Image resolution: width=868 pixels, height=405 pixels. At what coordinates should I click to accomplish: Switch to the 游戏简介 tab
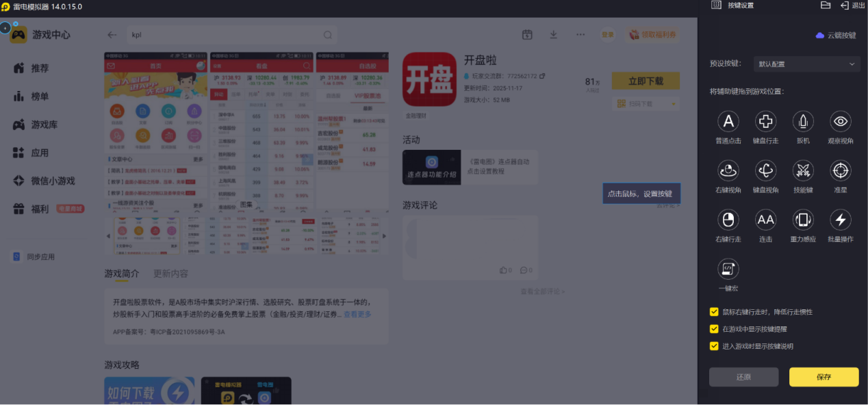tap(121, 274)
